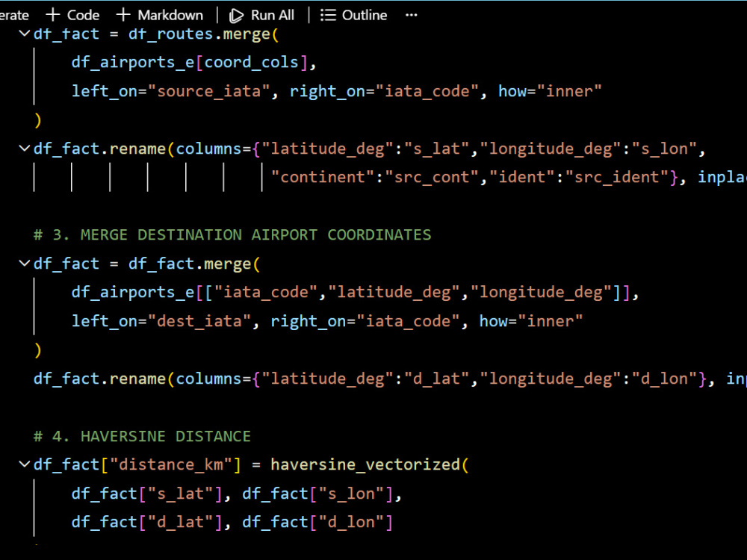Open the notebook Outline
Screen dimensions: 747x560
353,15
